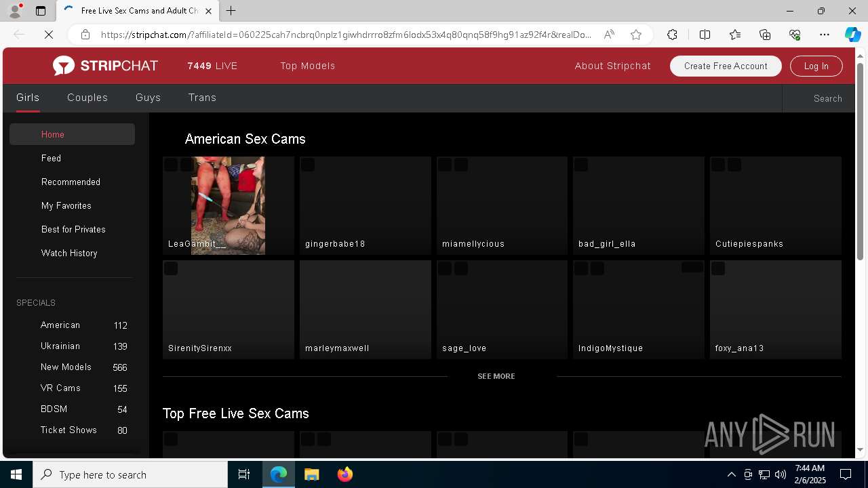
Task: Activate the Read aloud icon
Action: [609, 35]
